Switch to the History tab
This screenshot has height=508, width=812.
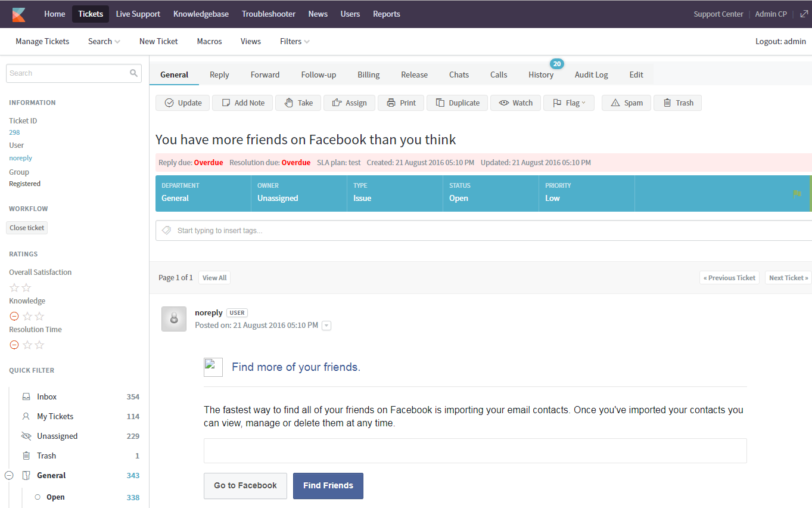[x=540, y=75]
